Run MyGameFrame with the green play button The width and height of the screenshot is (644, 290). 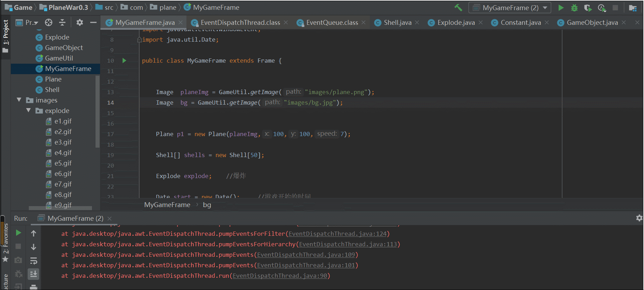click(561, 8)
